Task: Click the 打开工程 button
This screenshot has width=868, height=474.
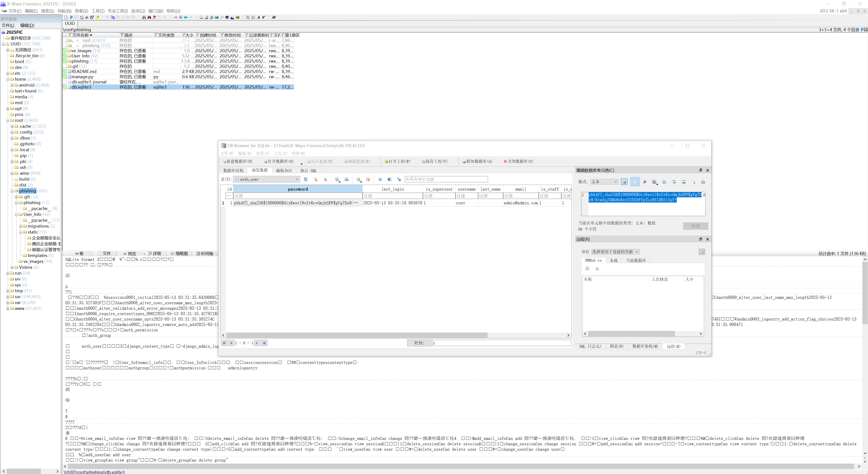Action: point(397,161)
